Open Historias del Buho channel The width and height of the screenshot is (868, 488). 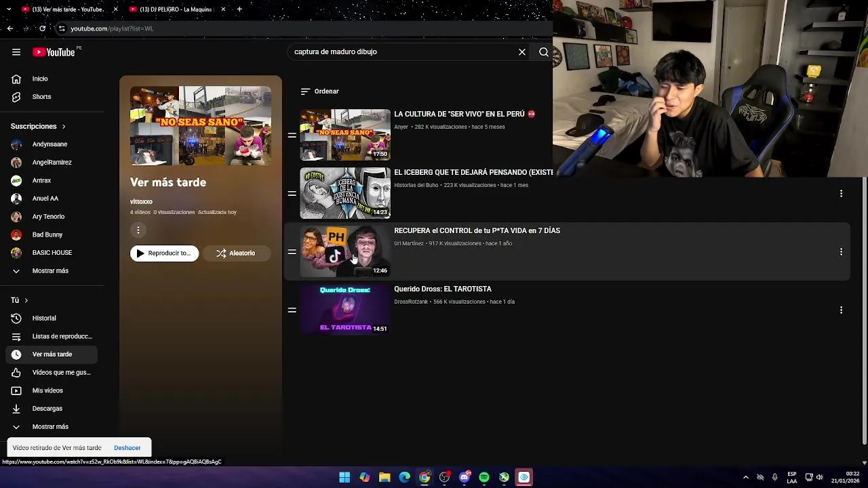[x=416, y=186]
